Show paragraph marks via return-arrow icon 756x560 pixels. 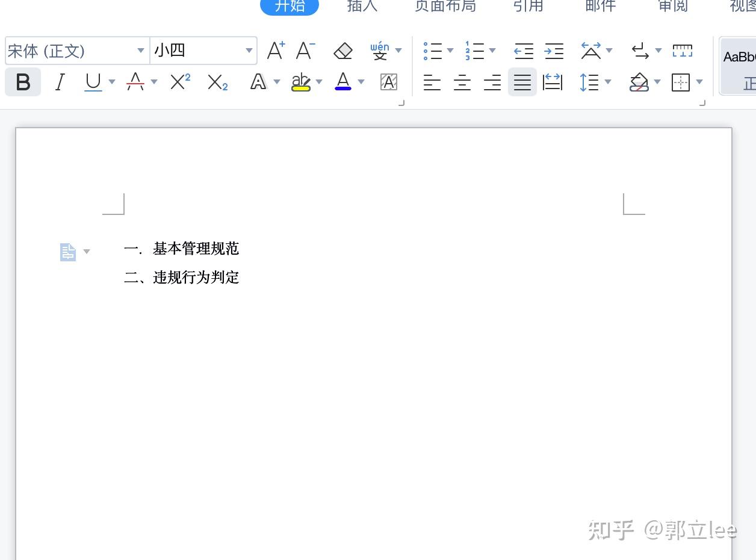[x=640, y=51]
